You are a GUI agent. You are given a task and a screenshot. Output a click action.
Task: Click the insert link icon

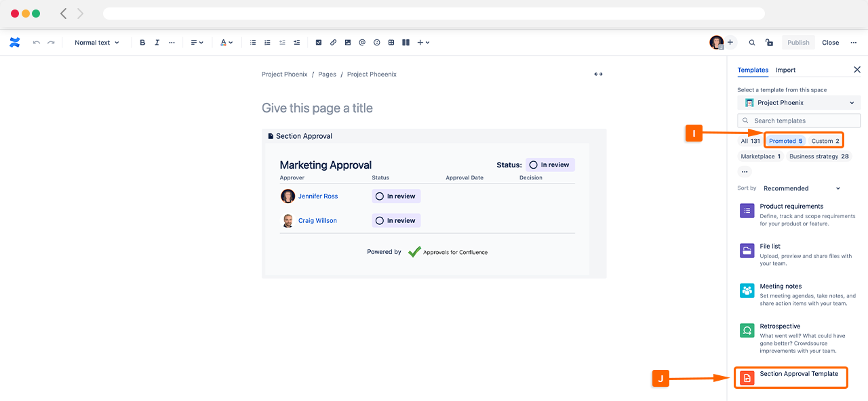(333, 43)
